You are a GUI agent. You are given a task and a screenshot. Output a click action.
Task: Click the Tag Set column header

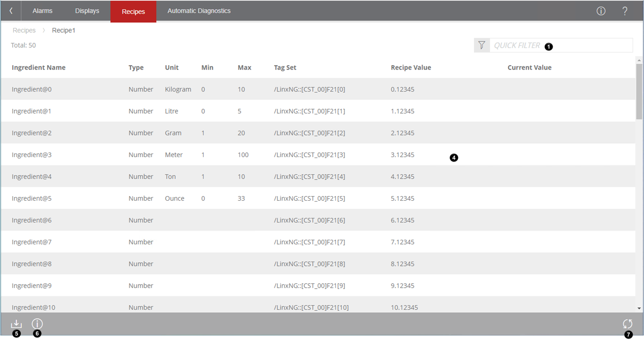285,67
